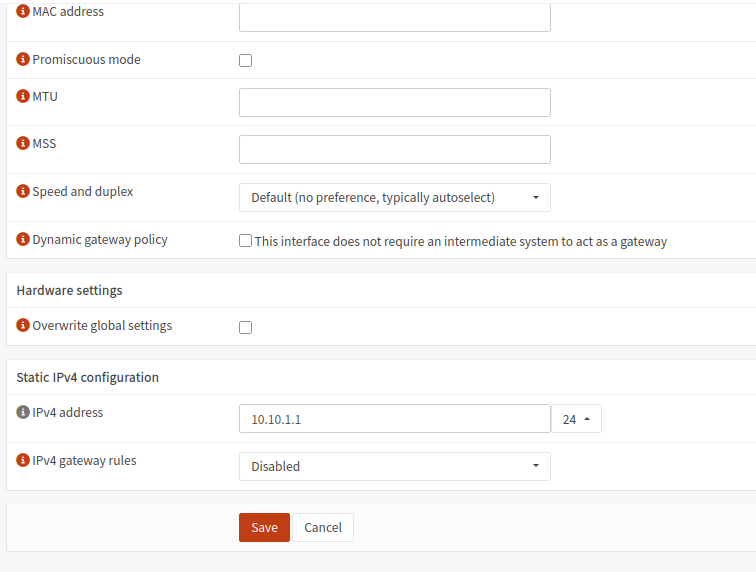Check the Overwrite global settings box
This screenshot has height=572, width=756.
pyautogui.click(x=245, y=327)
